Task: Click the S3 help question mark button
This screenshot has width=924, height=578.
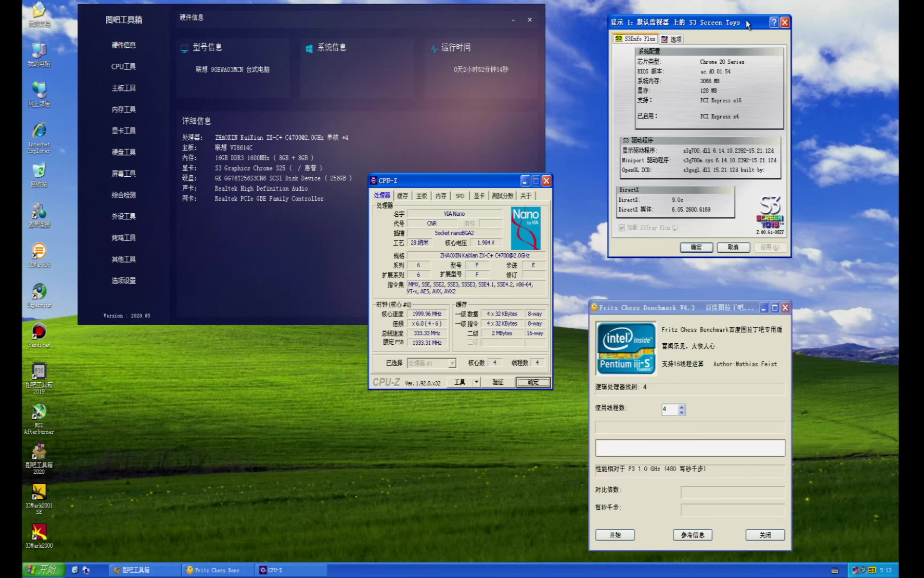Action: (774, 22)
